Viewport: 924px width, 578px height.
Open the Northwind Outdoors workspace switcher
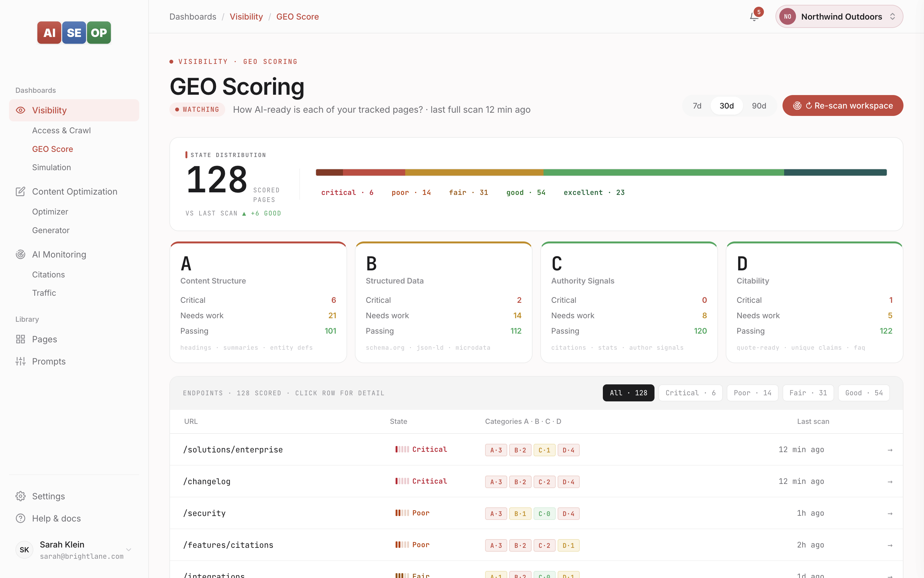[839, 16]
